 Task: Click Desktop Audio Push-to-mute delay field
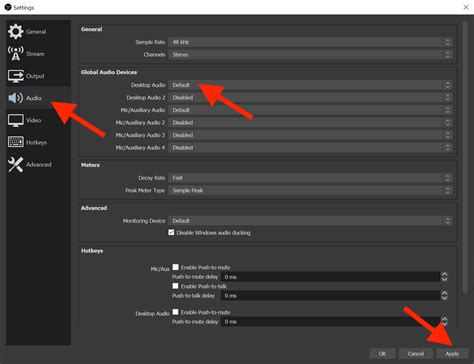pyautogui.click(x=330, y=322)
